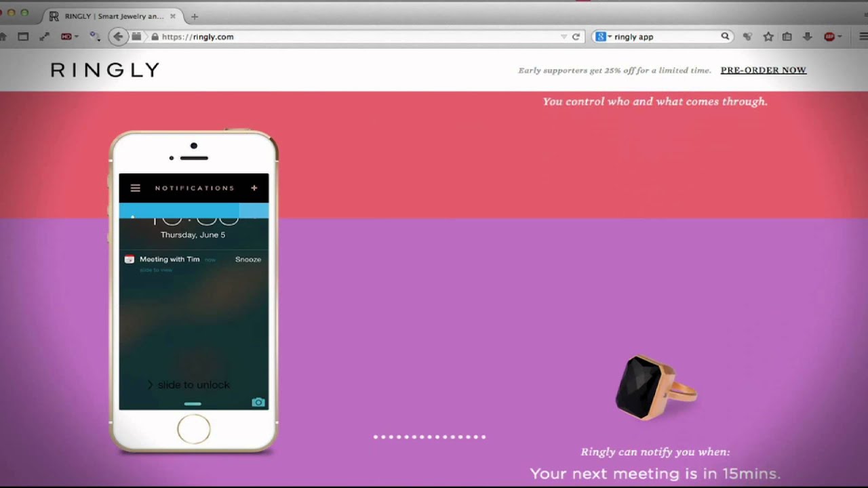Click the iPhone home button
The height and width of the screenshot is (488, 868).
tap(194, 429)
